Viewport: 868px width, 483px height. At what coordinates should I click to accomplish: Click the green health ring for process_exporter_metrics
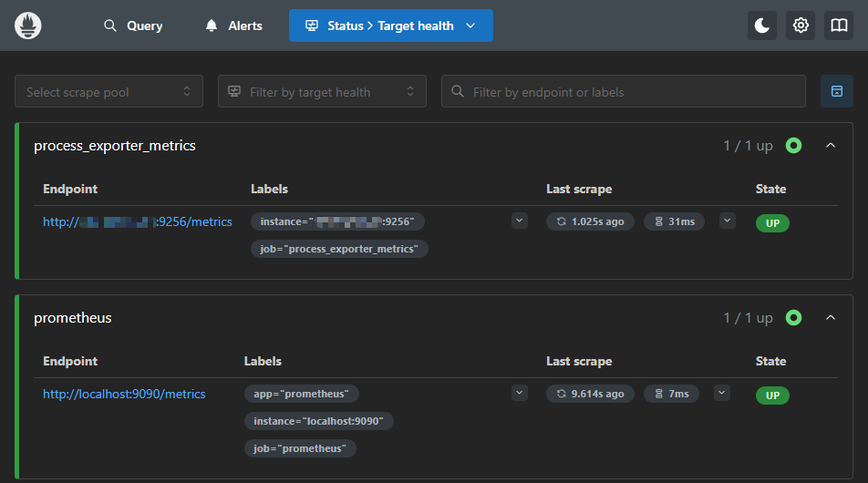point(793,146)
